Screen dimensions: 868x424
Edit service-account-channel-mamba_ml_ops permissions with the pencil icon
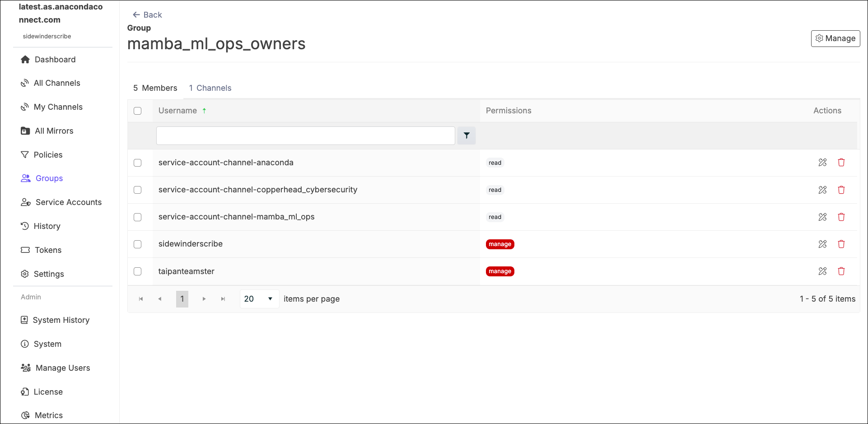pos(822,217)
